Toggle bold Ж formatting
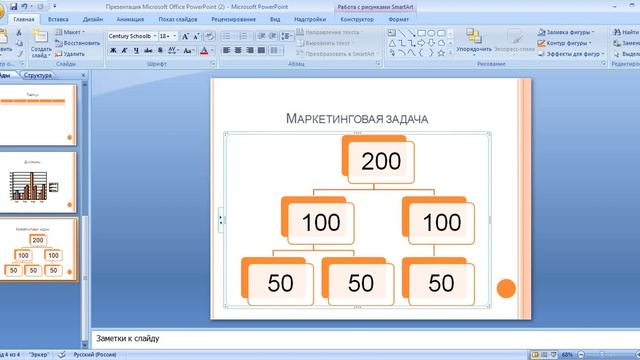This screenshot has width=640, height=360. point(113,51)
